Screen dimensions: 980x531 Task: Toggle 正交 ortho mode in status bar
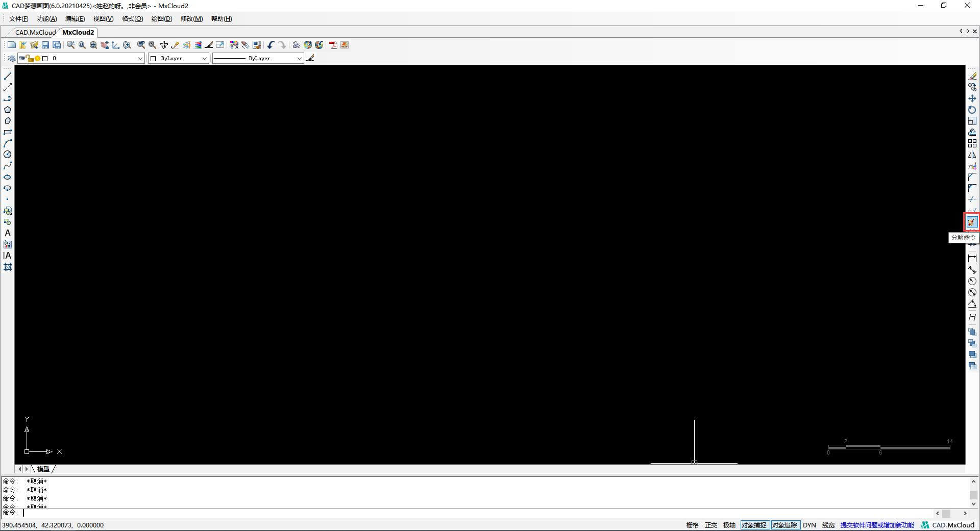[x=711, y=525]
